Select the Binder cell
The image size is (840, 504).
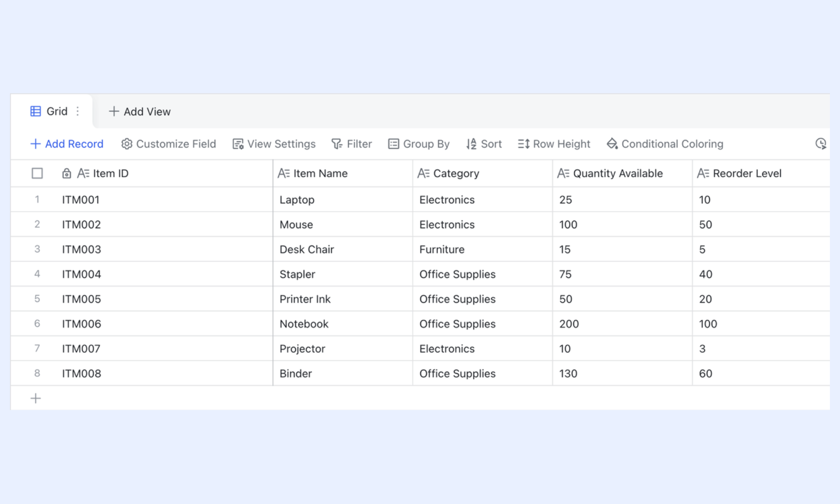pyautogui.click(x=343, y=373)
